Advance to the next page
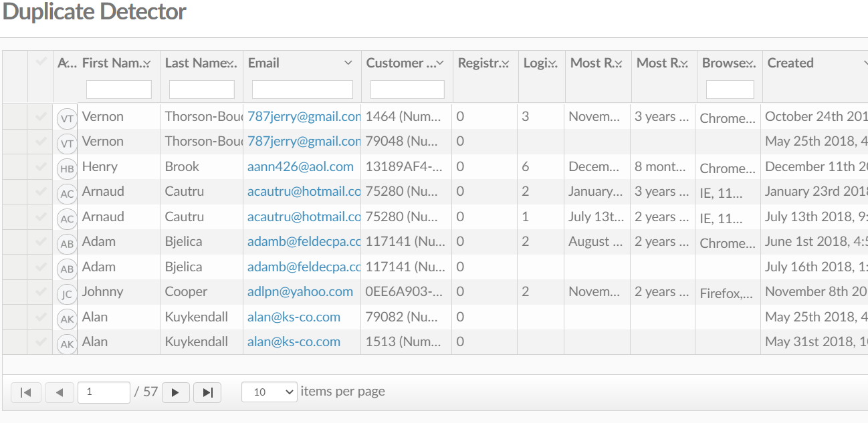Viewport: 868px width, 423px height. pyautogui.click(x=175, y=392)
